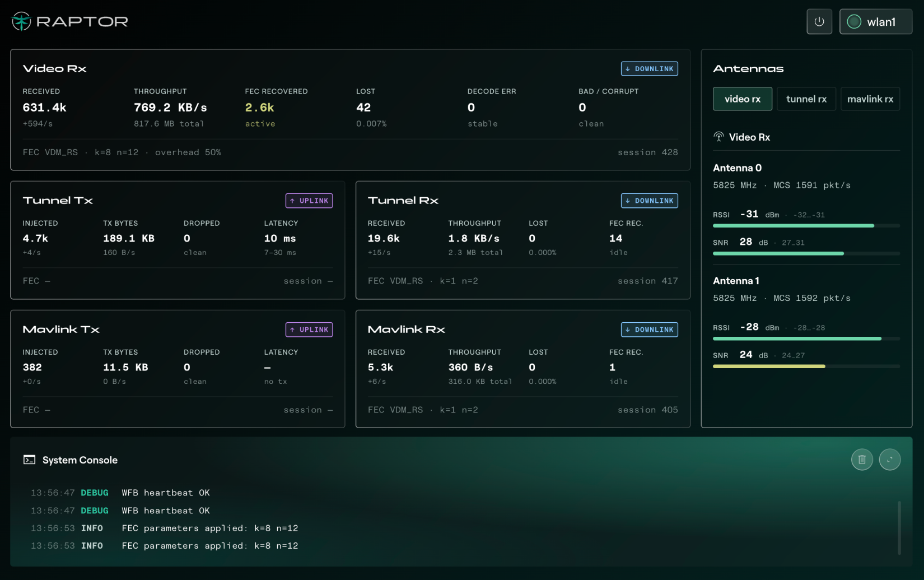
Task: Expand the System Console panel
Action: point(890,460)
